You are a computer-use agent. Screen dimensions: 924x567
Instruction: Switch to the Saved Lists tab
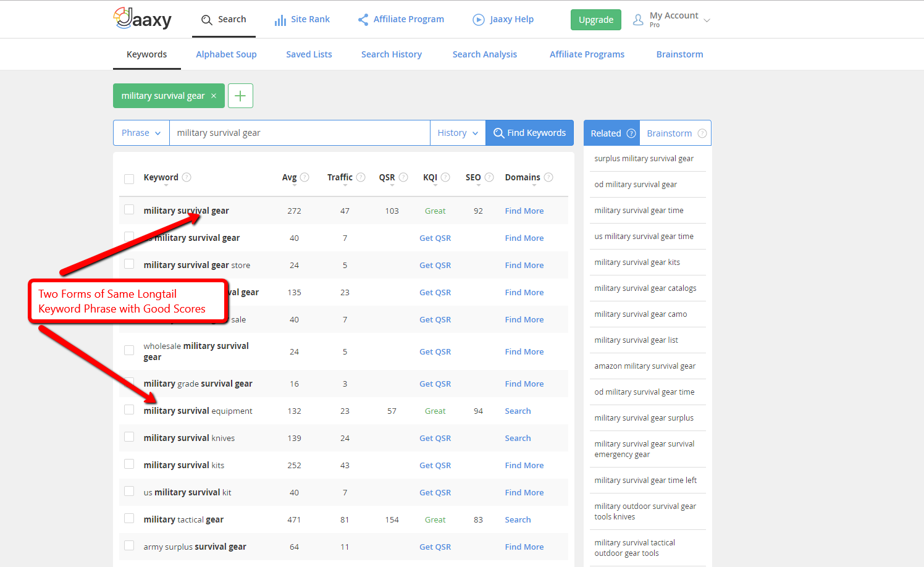pyautogui.click(x=309, y=54)
